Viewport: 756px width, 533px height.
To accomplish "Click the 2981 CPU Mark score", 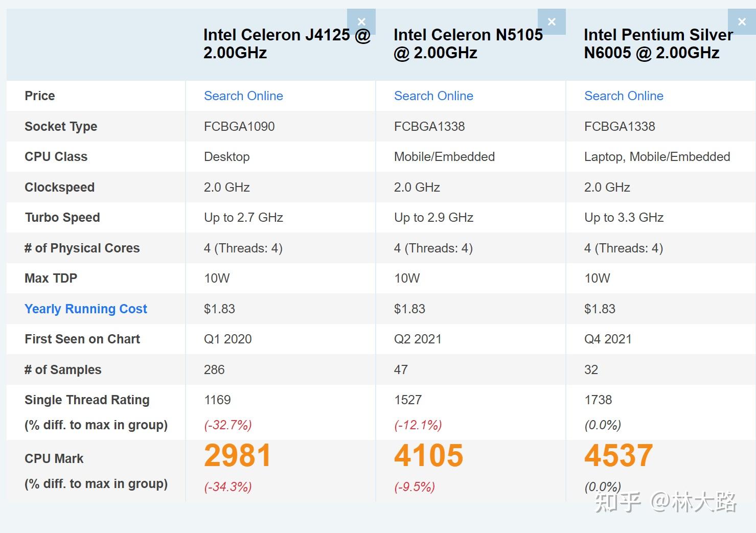I will (x=237, y=455).
